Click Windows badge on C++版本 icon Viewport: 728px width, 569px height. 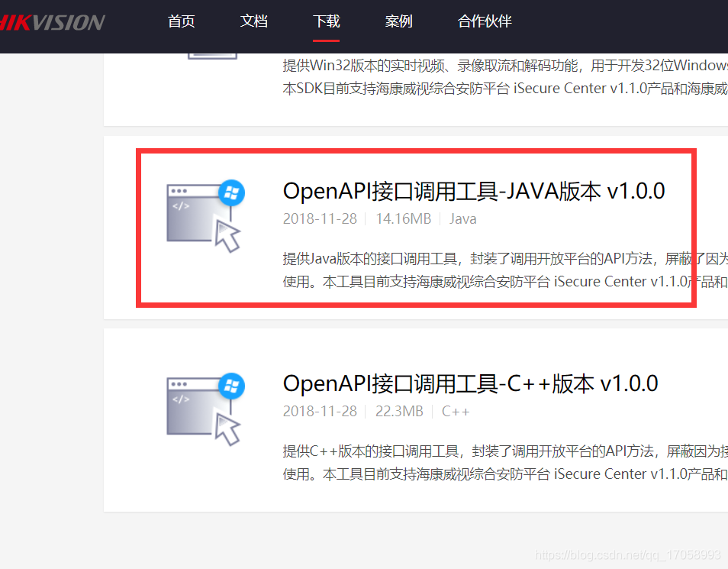(x=231, y=386)
